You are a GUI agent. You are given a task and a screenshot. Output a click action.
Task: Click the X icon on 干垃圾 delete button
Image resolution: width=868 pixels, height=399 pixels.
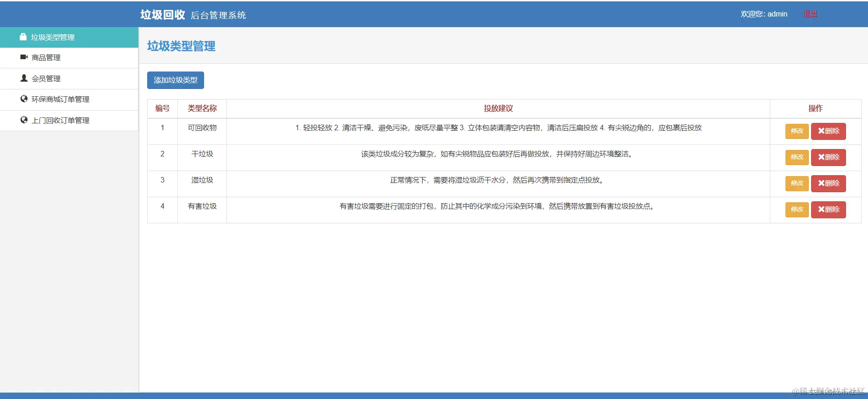pos(821,157)
